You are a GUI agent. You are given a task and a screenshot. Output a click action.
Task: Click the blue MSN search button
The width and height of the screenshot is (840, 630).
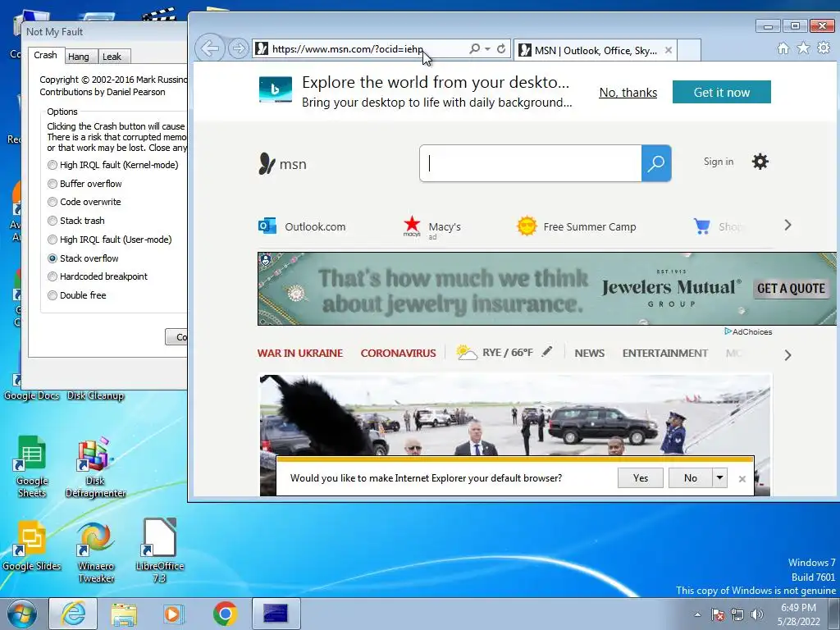click(x=656, y=163)
